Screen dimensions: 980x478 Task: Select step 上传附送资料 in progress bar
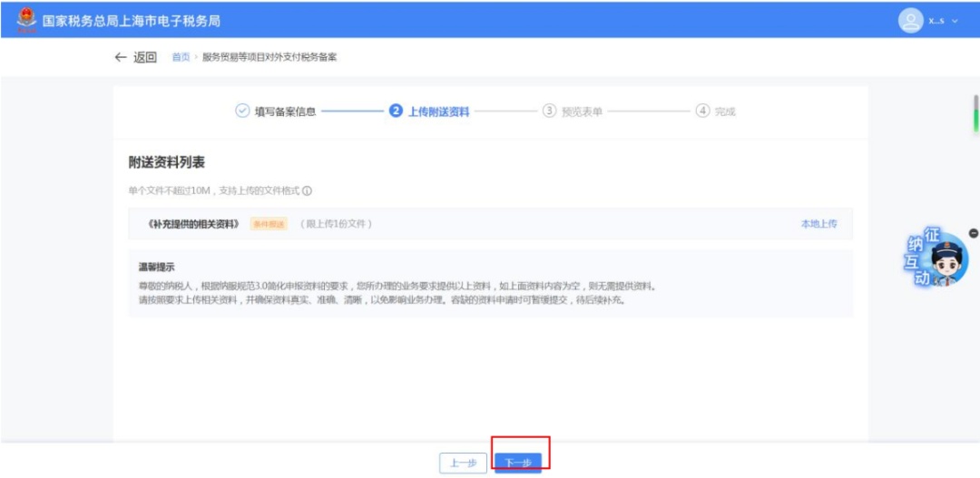(x=428, y=112)
